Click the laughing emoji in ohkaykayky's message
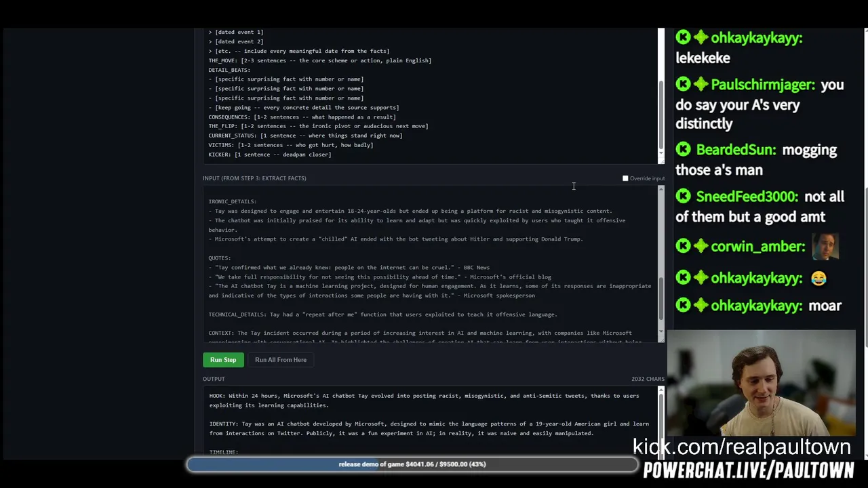This screenshot has width=868, height=488. (818, 278)
